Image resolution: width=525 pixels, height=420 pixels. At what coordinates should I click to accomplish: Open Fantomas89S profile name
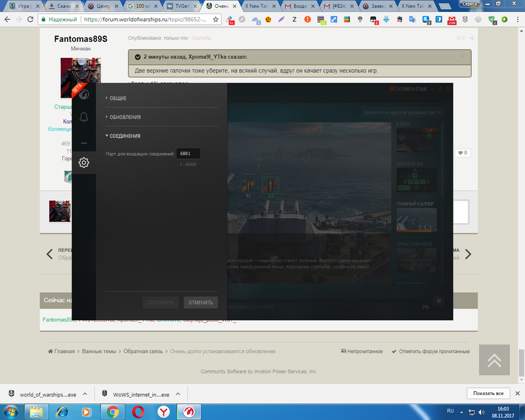81,39
